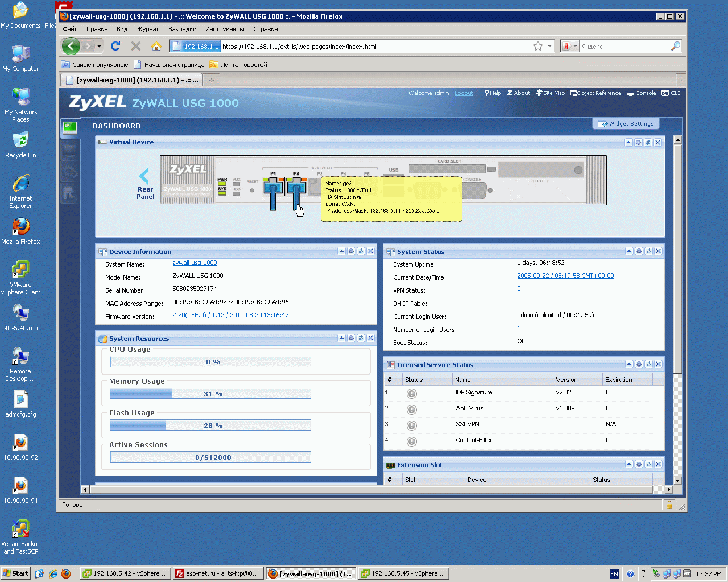Screen dimensions: 728x582
Task: Click the URL address bar
Action: pyautogui.click(x=376, y=47)
